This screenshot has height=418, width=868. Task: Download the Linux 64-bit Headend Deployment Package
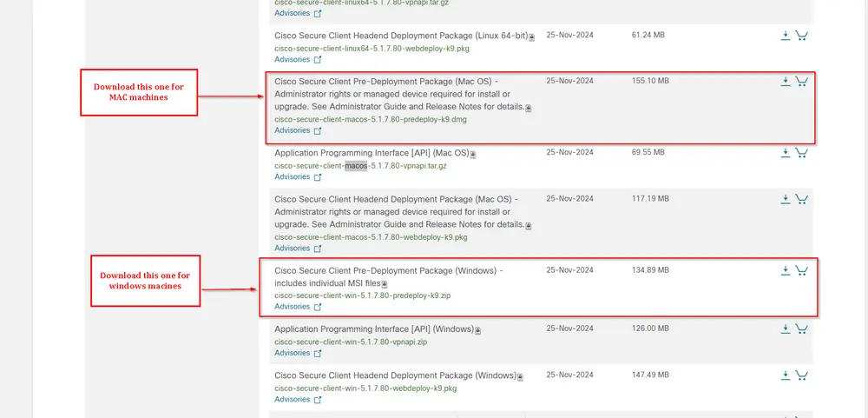(x=785, y=36)
